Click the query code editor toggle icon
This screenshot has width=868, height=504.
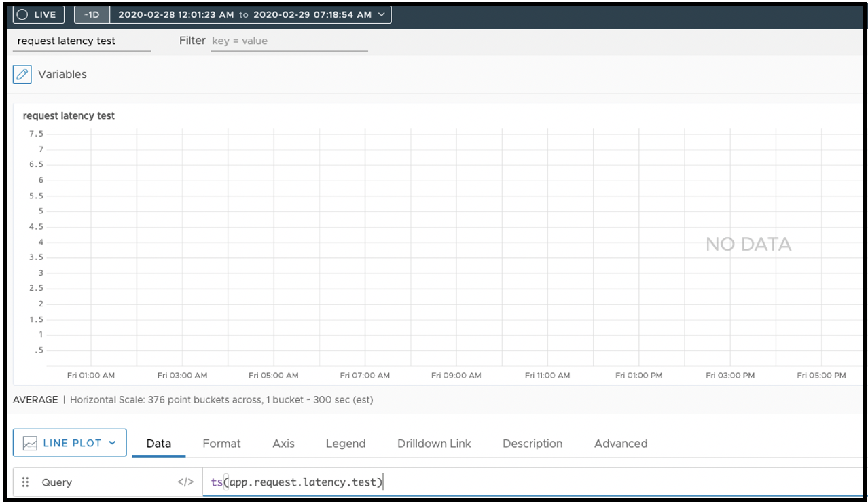click(x=185, y=482)
